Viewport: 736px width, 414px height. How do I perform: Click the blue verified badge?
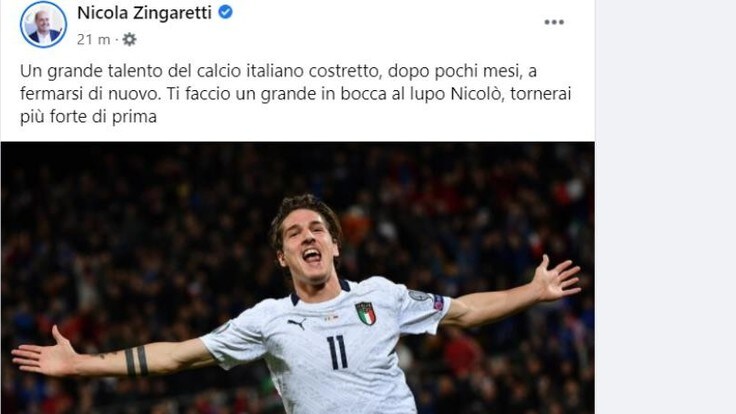(225, 12)
